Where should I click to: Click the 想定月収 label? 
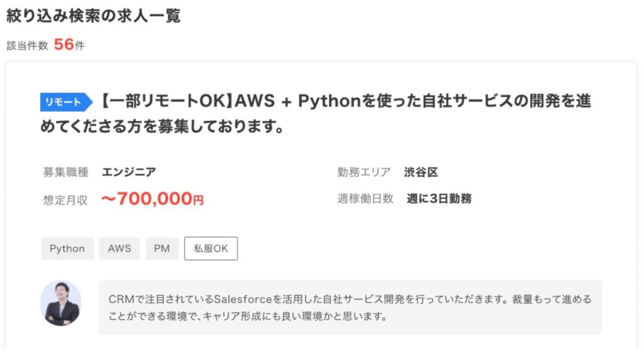pos(65,200)
